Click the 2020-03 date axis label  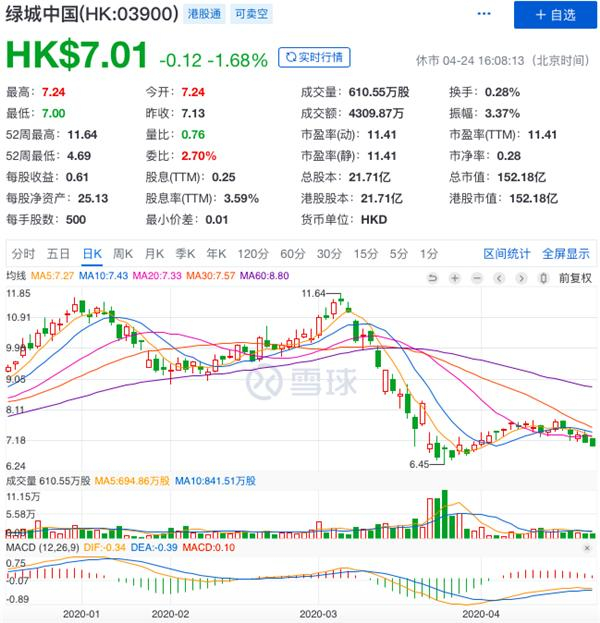point(318,614)
